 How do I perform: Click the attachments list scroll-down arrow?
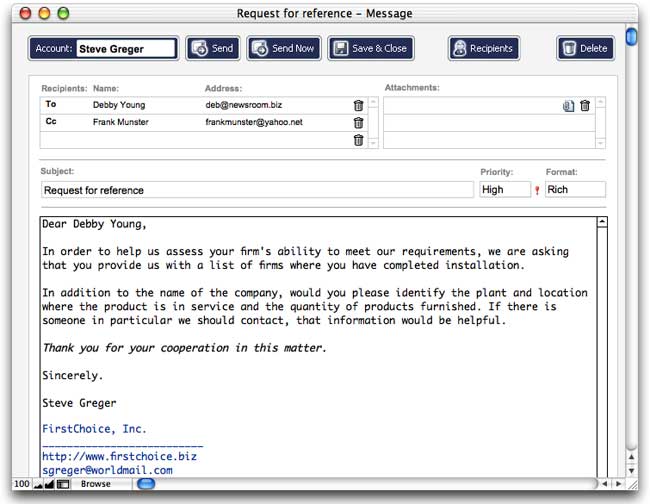(x=600, y=143)
